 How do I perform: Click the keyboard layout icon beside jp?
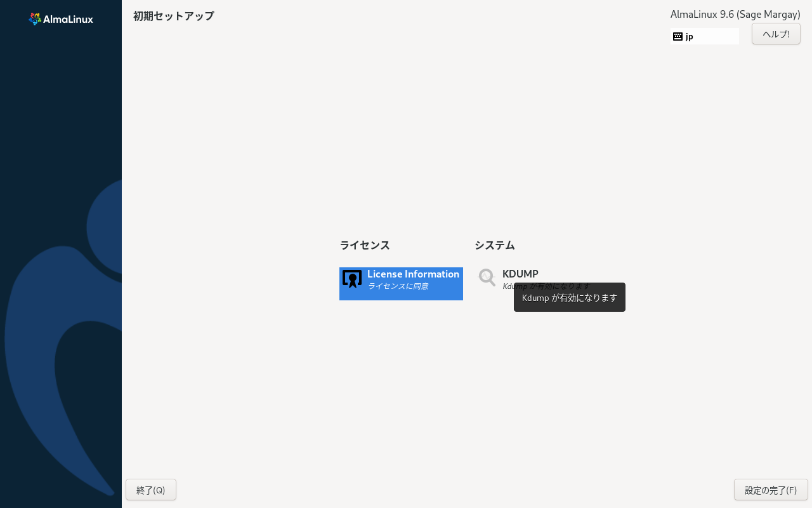(678, 36)
